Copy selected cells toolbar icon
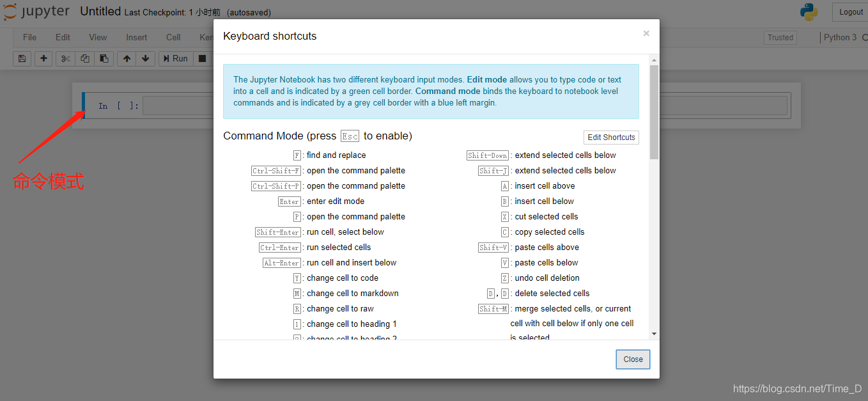Screen dimensions: 868x401 point(84,58)
